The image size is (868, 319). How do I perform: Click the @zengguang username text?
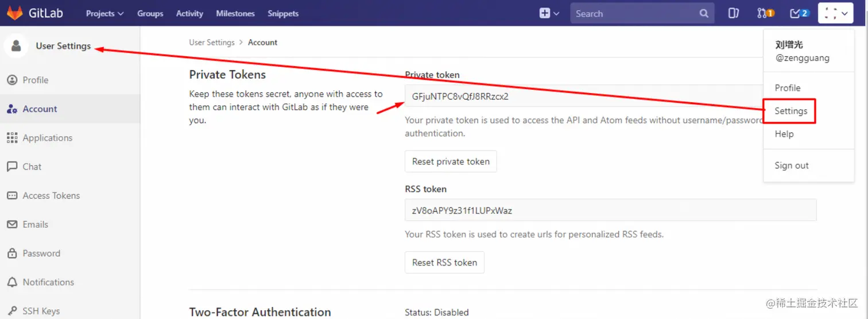pyautogui.click(x=803, y=58)
